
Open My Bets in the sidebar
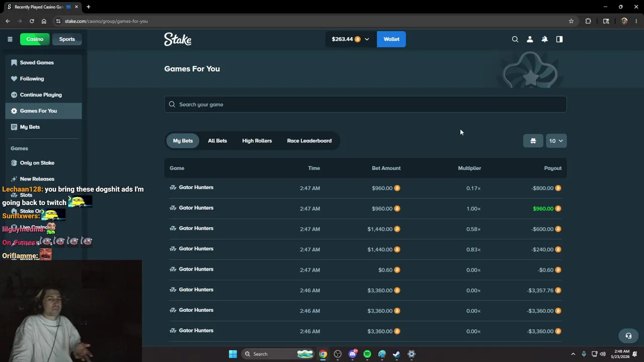pyautogui.click(x=43, y=127)
